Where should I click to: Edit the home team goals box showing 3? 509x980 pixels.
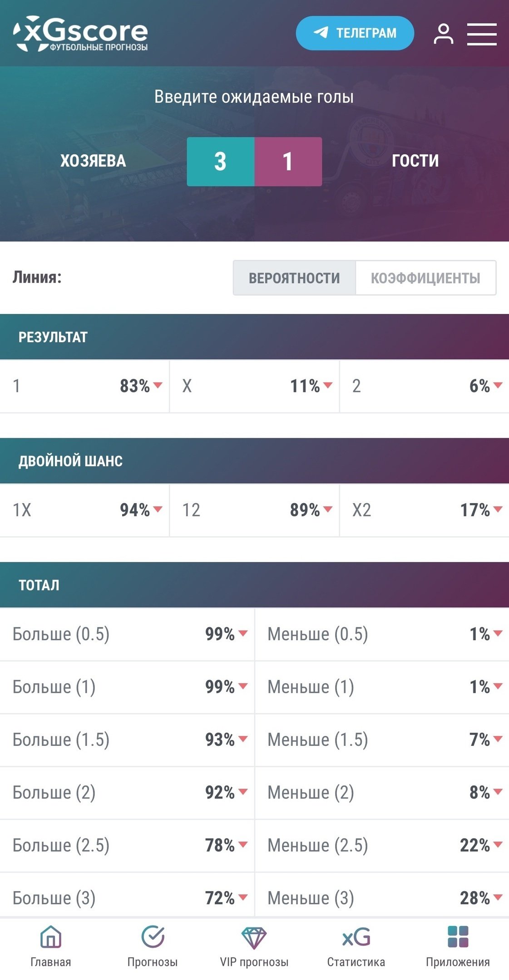pos(221,162)
